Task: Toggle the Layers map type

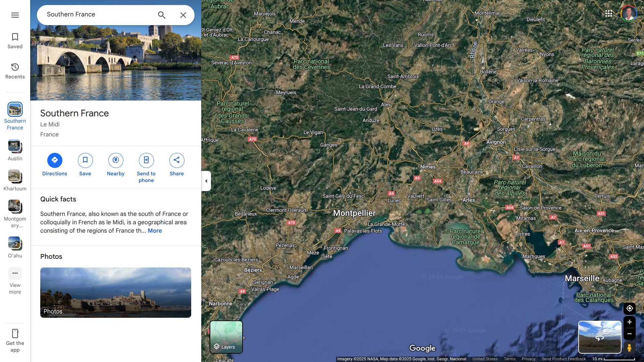Action: point(226,337)
